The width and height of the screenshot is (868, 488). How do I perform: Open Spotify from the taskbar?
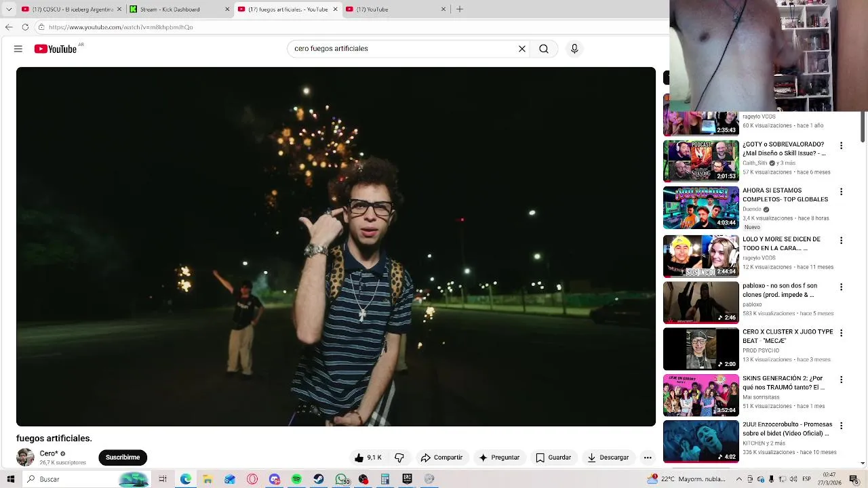click(296, 479)
